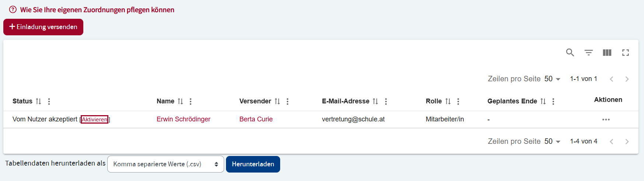Sort by Geplantes Ende column
The width and height of the screenshot is (644, 181).
(543, 101)
